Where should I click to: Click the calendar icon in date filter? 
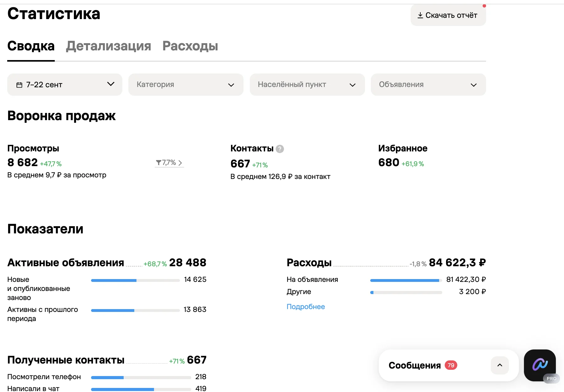(19, 85)
